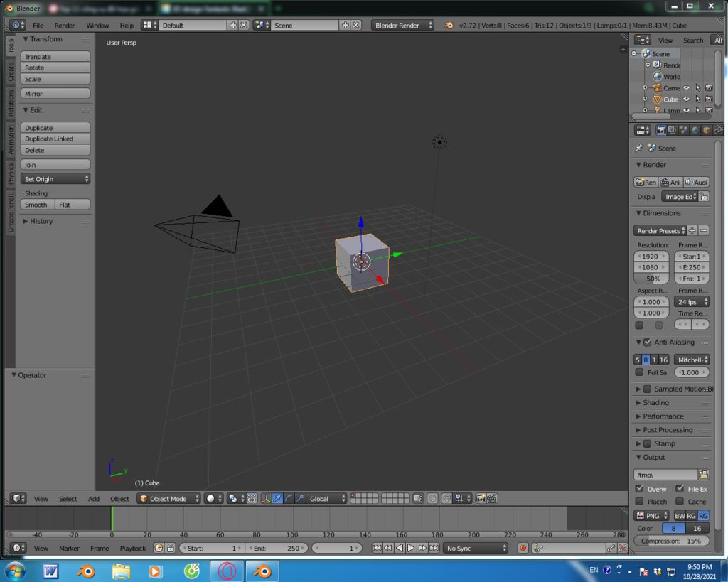Image resolution: width=728 pixels, height=582 pixels.
Task: Toggle proportional editing icon in 3D header
Action: tap(432, 498)
